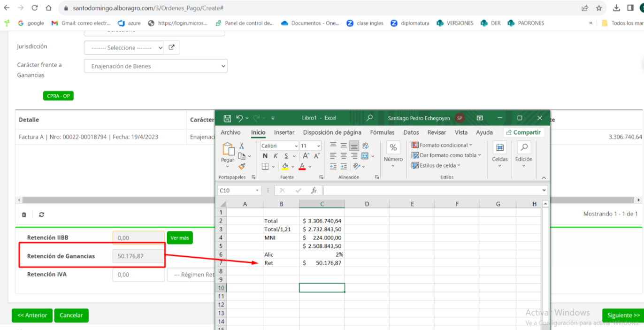Bookmark this page with the star icon
The height and width of the screenshot is (330, 644).
[x=599, y=8]
